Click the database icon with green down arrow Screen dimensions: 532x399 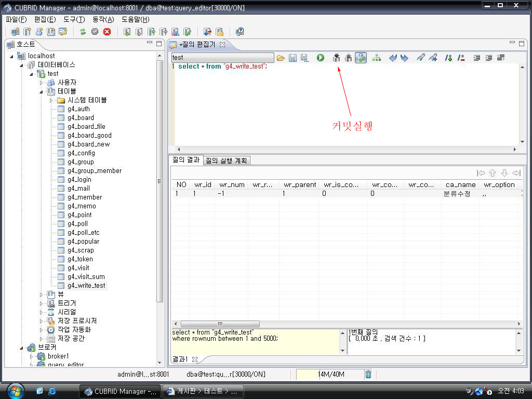pos(127,32)
